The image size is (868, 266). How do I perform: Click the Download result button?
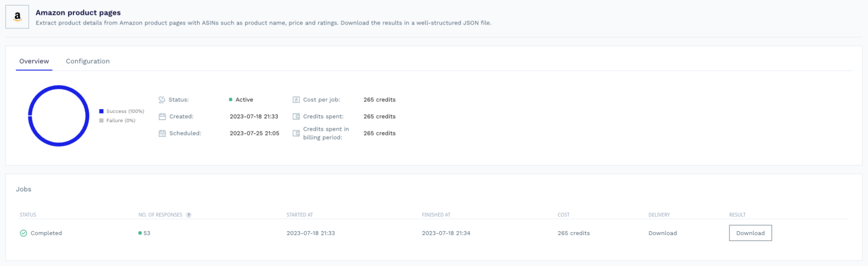[x=750, y=233]
